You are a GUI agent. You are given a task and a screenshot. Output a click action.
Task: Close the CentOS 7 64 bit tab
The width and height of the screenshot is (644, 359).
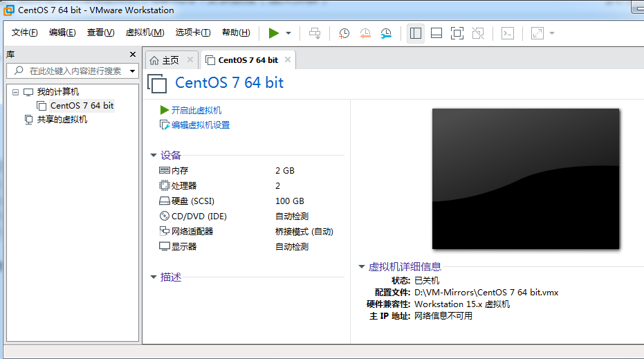288,59
